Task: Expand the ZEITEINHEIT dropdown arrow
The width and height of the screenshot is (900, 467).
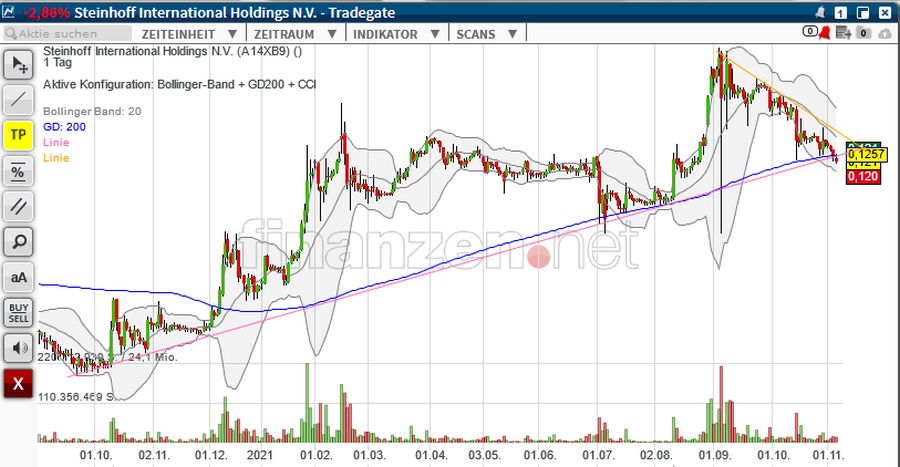Action: tap(232, 34)
